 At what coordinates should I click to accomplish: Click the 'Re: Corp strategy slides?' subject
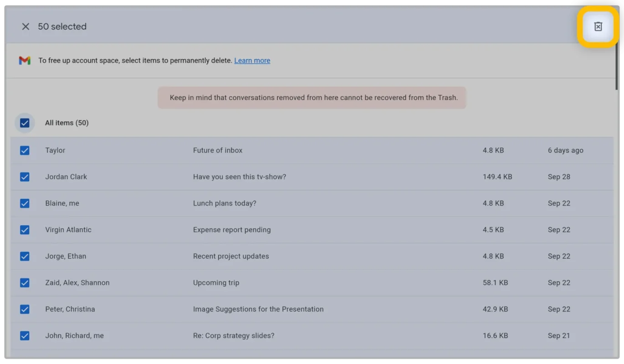coord(234,336)
